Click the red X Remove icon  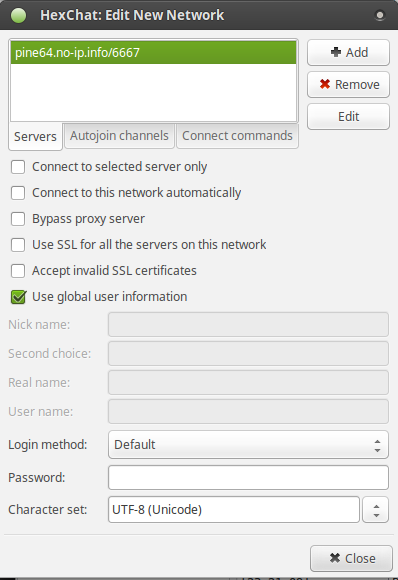click(325, 84)
